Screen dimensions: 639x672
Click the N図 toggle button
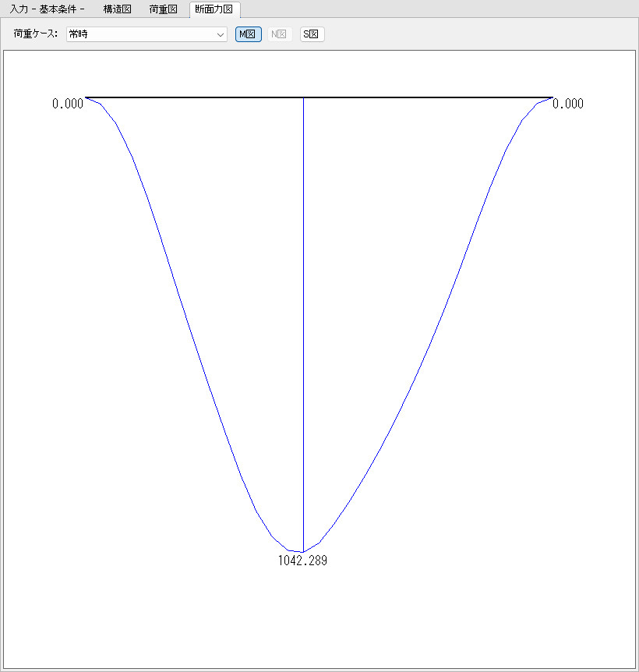click(280, 34)
